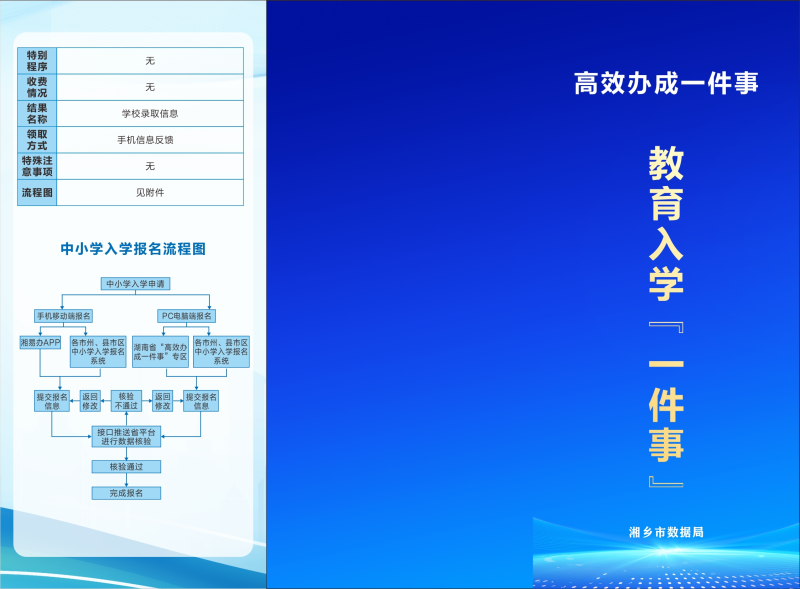Image resolution: width=800 pixels, height=589 pixels.
Task: Select the 手机移动端报名 flowchart box
Action: pos(63,316)
